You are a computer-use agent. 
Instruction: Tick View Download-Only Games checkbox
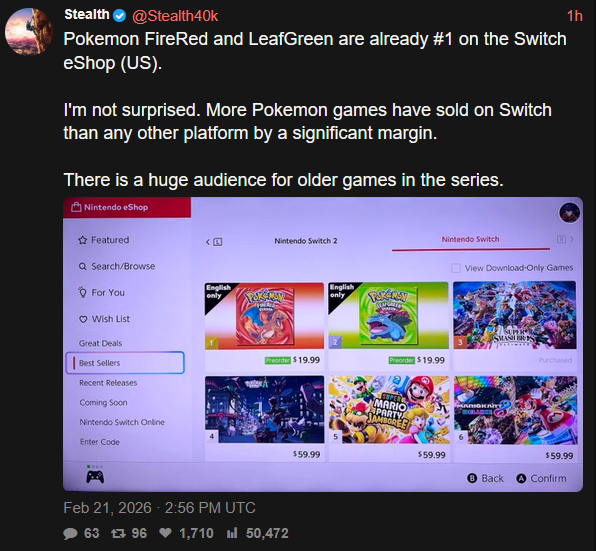coord(456,268)
